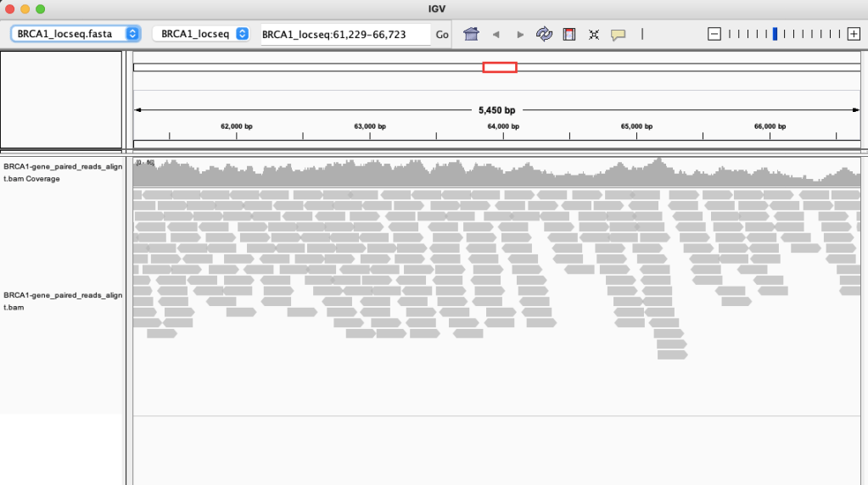Viewport: 868px width, 485px height.
Task: Go forward with the right arrow
Action: [x=520, y=34]
